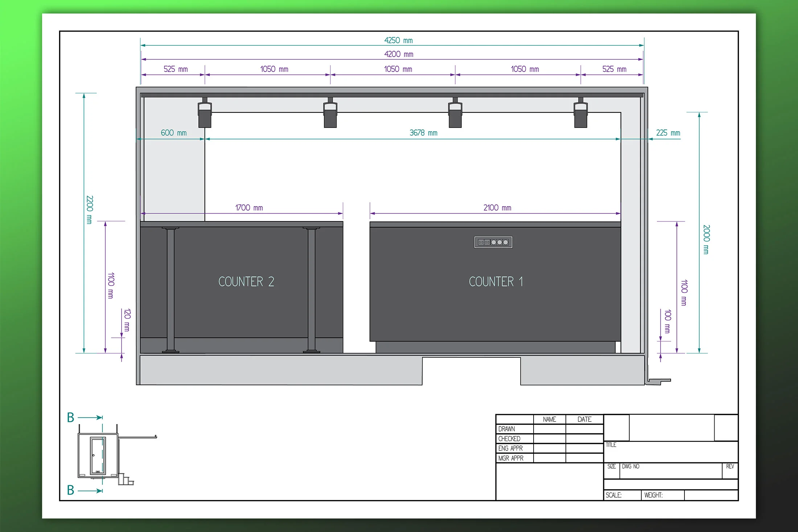Click the right support leg of Counter 2
The image size is (798, 532).
coord(311,289)
